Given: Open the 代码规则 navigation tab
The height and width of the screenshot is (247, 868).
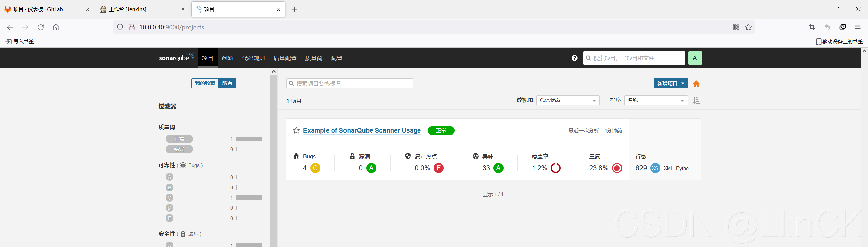Looking at the screenshot, I should tap(253, 58).
